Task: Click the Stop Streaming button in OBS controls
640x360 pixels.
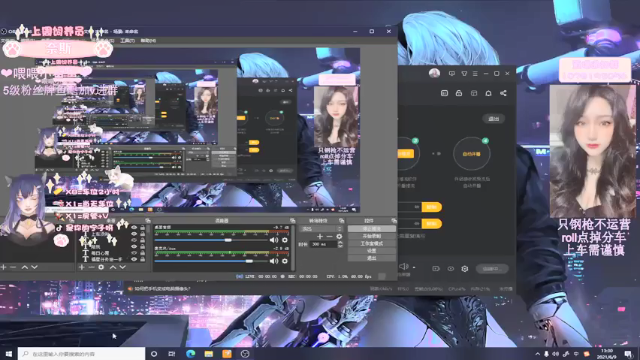Action: (x=371, y=229)
